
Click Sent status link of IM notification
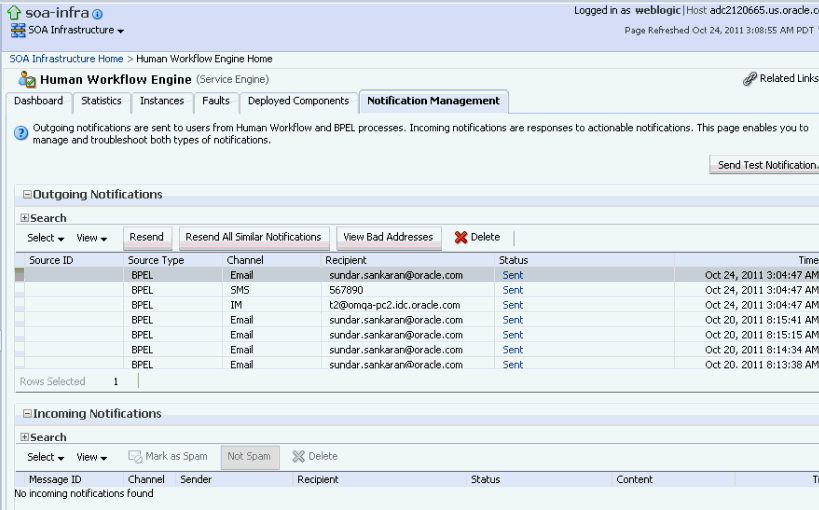tap(512, 305)
